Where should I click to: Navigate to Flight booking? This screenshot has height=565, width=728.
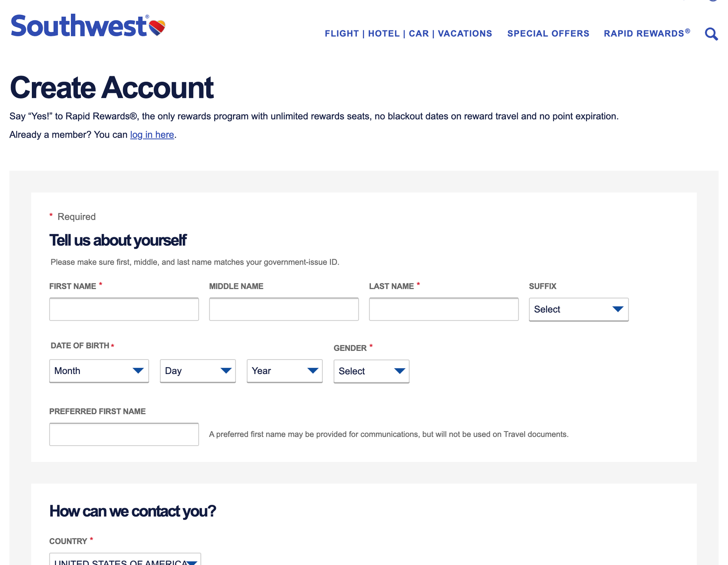tap(342, 34)
